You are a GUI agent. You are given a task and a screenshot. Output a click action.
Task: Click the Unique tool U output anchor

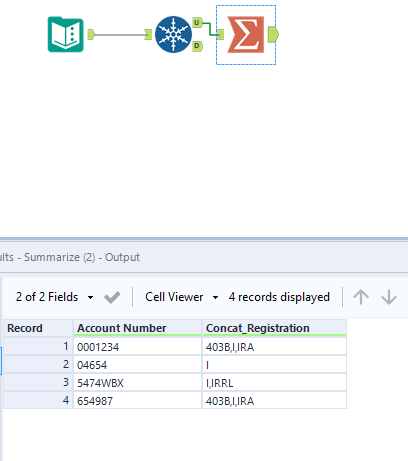(x=197, y=23)
